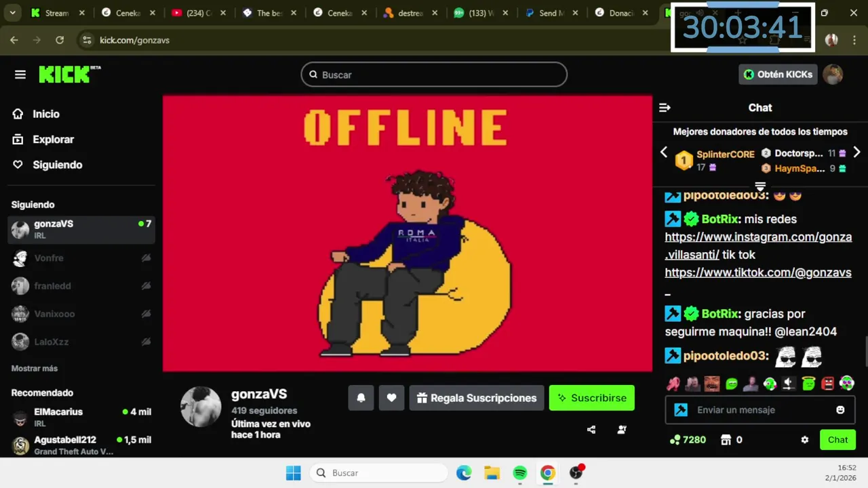Click Regala Suscripciones button
The image size is (868, 488).
[x=477, y=398]
